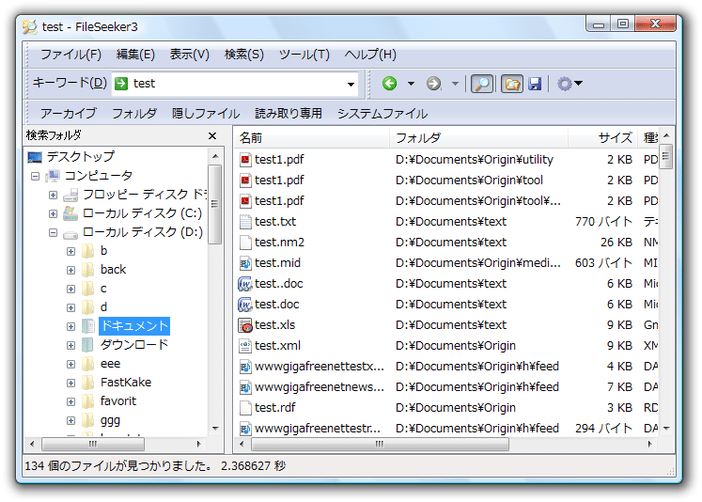
Task: Toggle the 読み取り専用 attribute filter
Action: click(288, 113)
